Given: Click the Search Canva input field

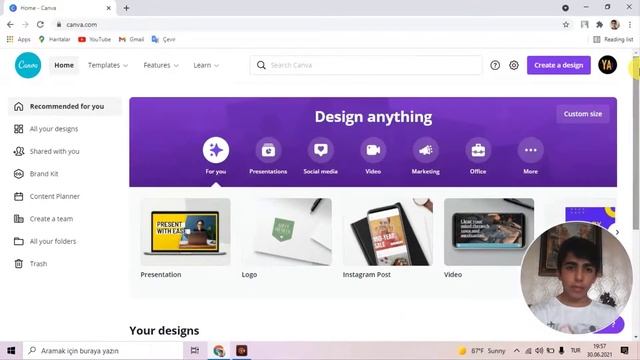Looking at the screenshot, I should click(366, 65).
